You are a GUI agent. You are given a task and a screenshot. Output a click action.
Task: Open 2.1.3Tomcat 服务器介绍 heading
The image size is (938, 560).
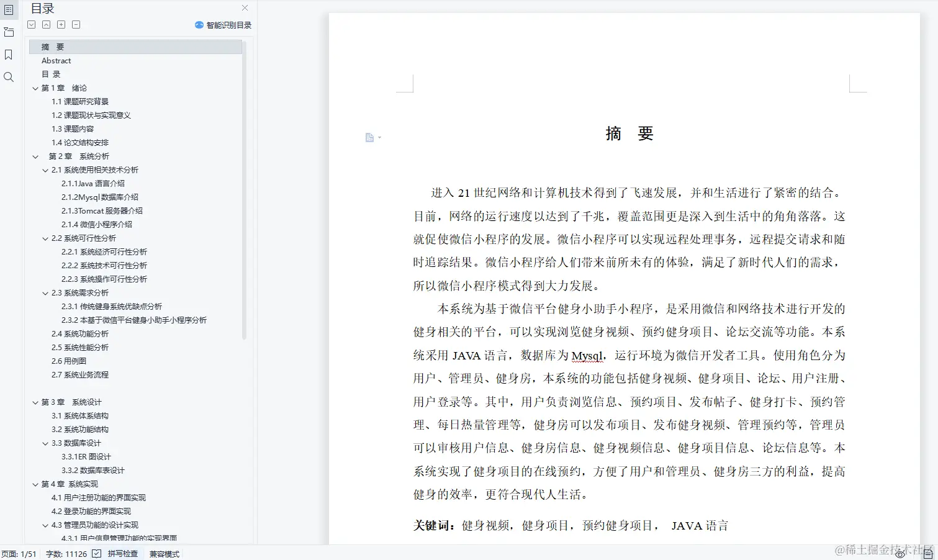102,211
